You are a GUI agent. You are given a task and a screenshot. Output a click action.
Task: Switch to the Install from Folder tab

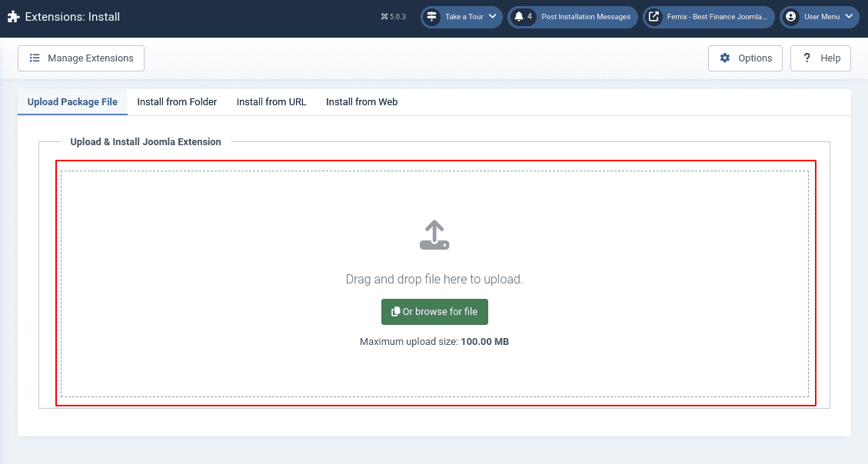coord(177,102)
